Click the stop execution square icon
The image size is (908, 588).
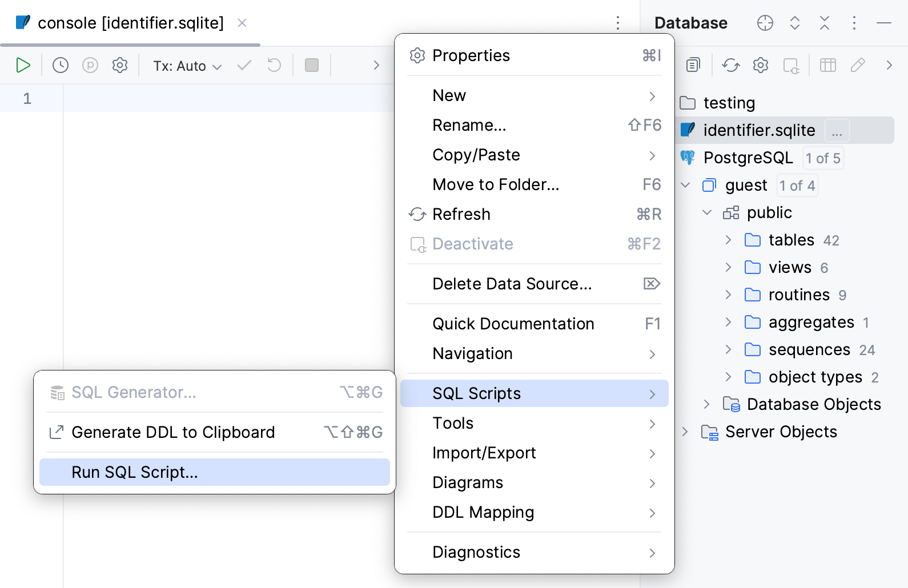(x=312, y=66)
